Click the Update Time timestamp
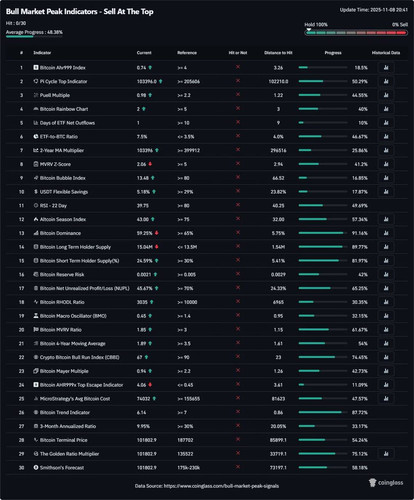Viewport: 414px width, 500px height. [x=374, y=10]
